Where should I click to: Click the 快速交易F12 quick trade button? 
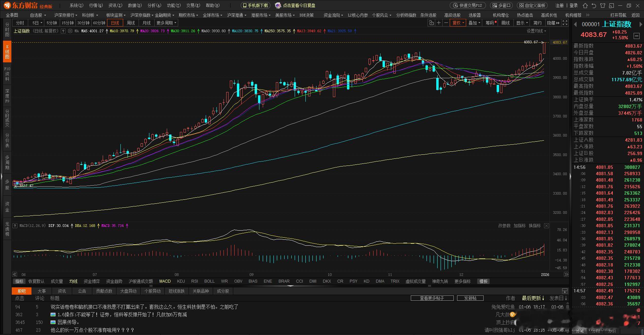coord(467,5)
